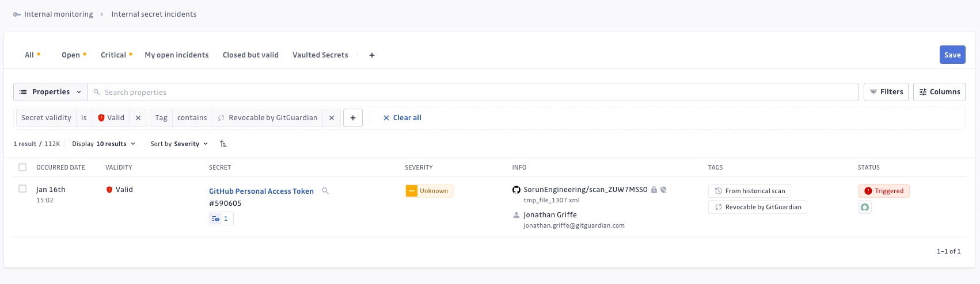Remove the Secret validity filter with its X
This screenshot has width=980, height=284.
(x=138, y=118)
